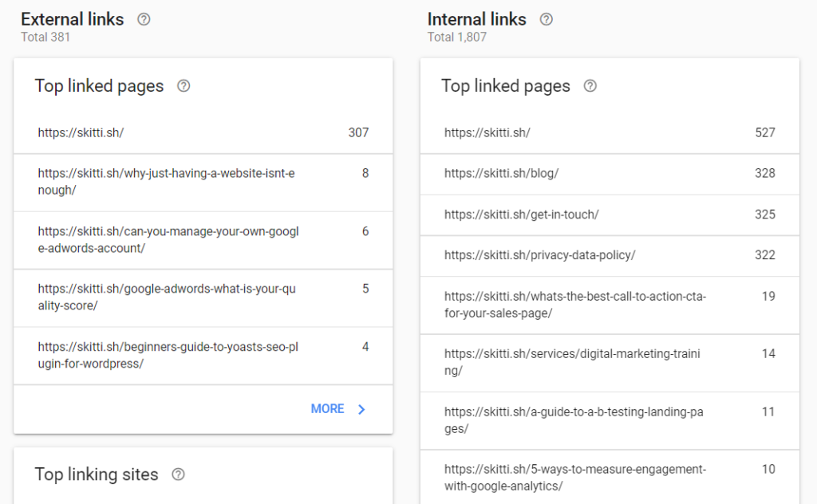The width and height of the screenshot is (817, 504).
Task: Open help icon for internal Top linked pages
Action: 590,86
